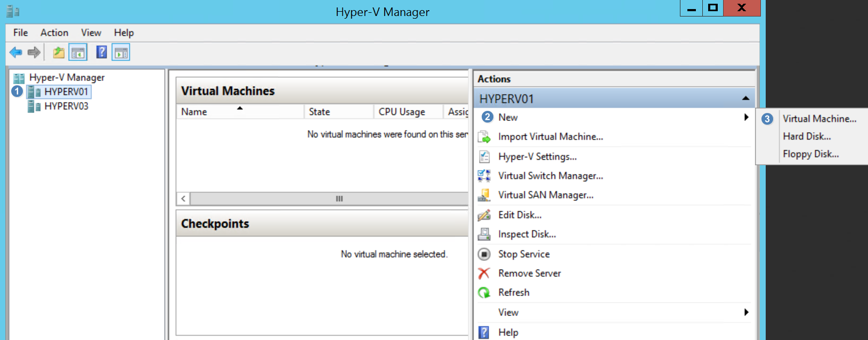The width and height of the screenshot is (868, 340).
Task: Click the Stop Service icon
Action: [484, 254]
